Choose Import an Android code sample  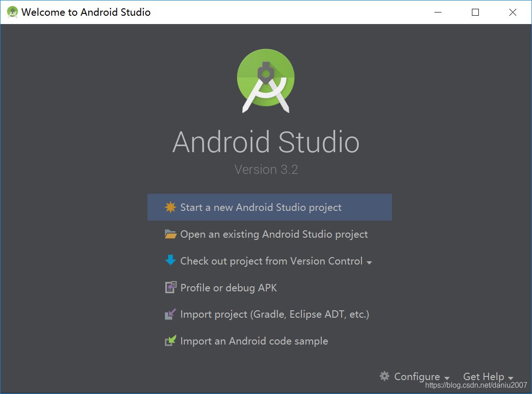(269, 341)
